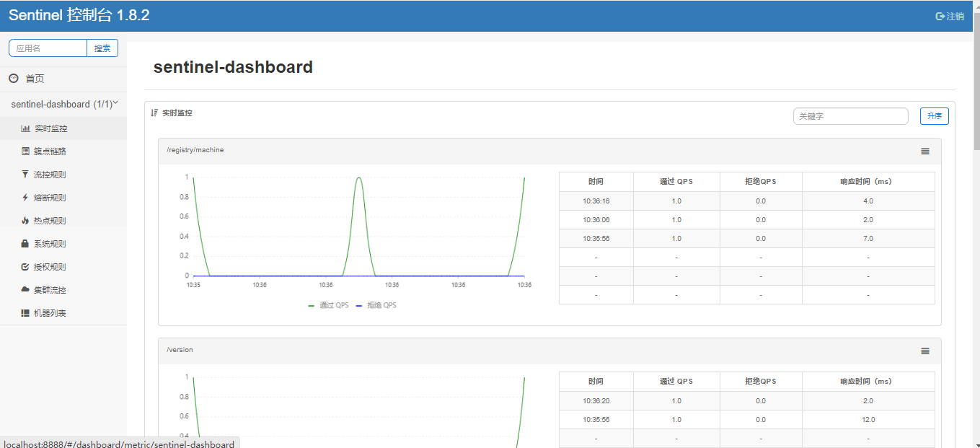This screenshot has height=448, width=980.
Task: Open 集群流控 in the sidebar
Action: coord(63,290)
